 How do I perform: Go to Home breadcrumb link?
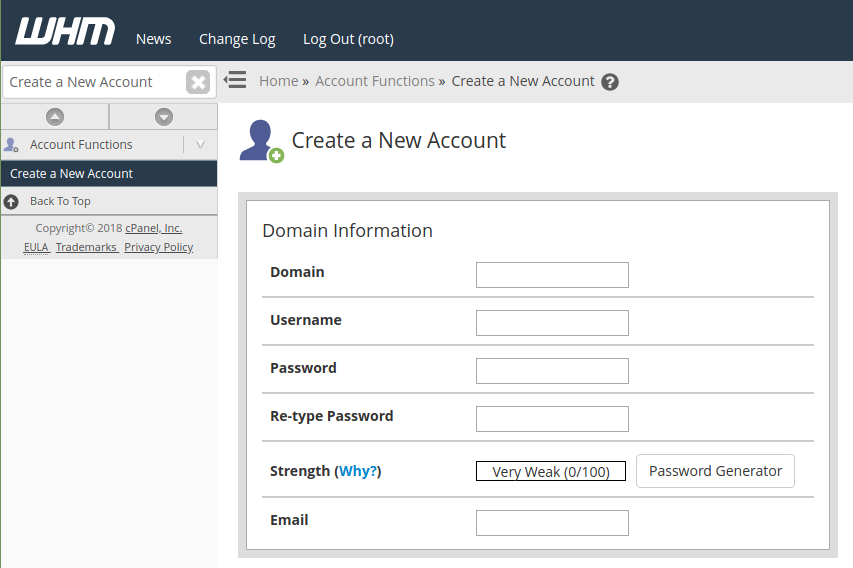278,81
